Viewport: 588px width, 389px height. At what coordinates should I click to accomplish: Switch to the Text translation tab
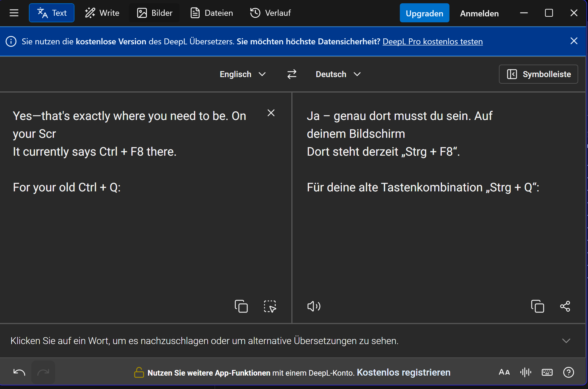coord(52,13)
